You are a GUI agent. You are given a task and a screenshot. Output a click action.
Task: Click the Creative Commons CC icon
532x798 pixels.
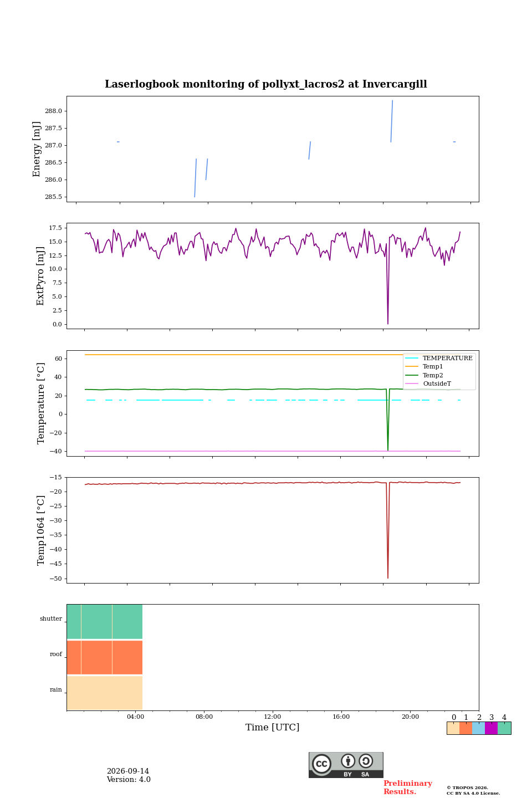pyautogui.click(x=321, y=764)
